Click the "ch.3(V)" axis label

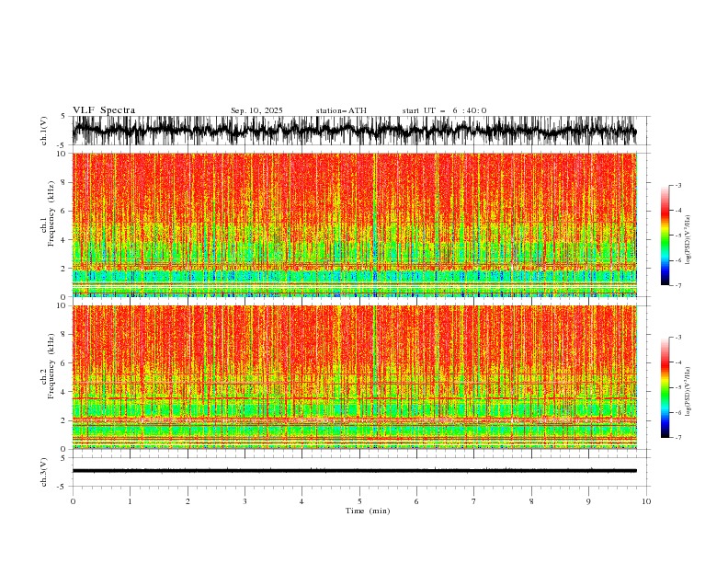(x=44, y=472)
